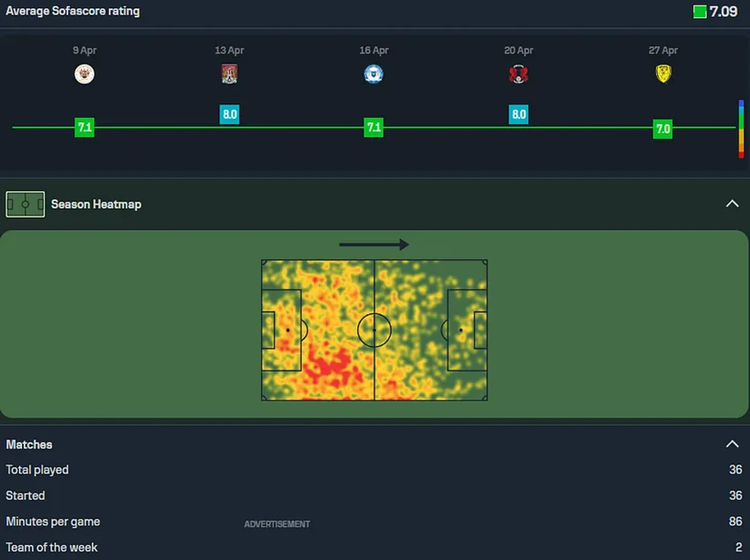Click the 7.0 rating badge for 27 Apr
Image resolution: width=750 pixels, height=560 pixels.
pos(663,128)
